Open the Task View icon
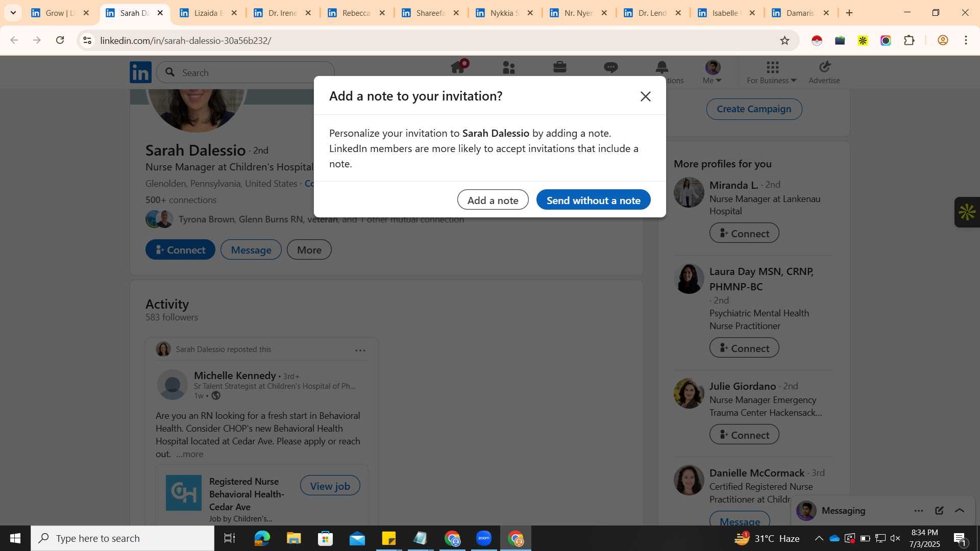Image resolution: width=980 pixels, height=551 pixels. 230,538
